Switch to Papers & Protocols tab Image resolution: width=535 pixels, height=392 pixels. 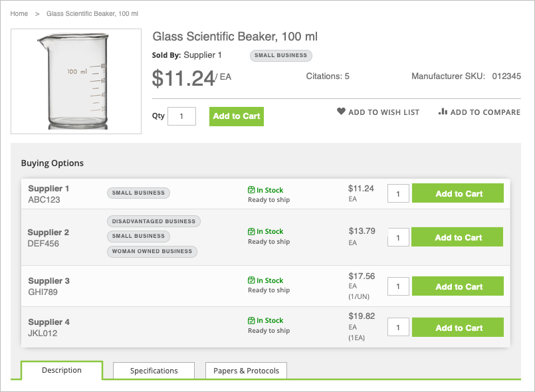click(246, 371)
